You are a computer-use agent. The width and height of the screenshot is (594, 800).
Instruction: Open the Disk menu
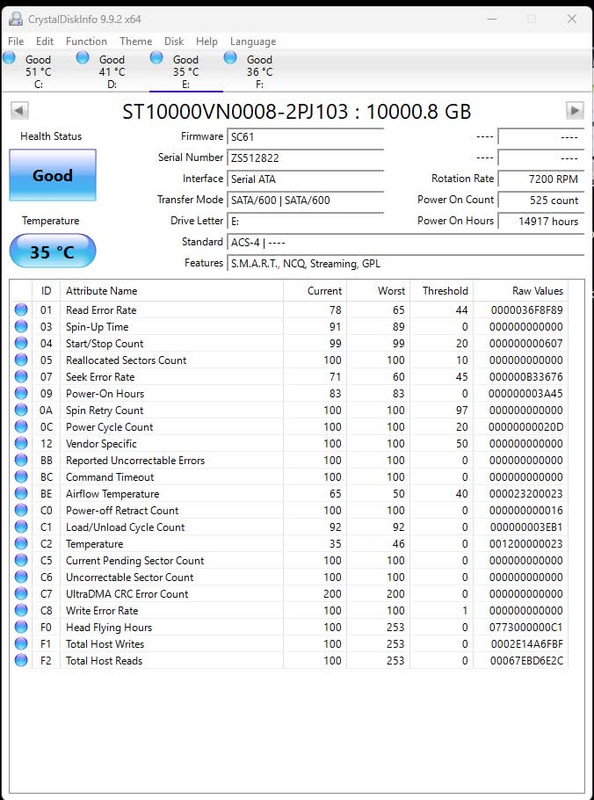coord(174,41)
